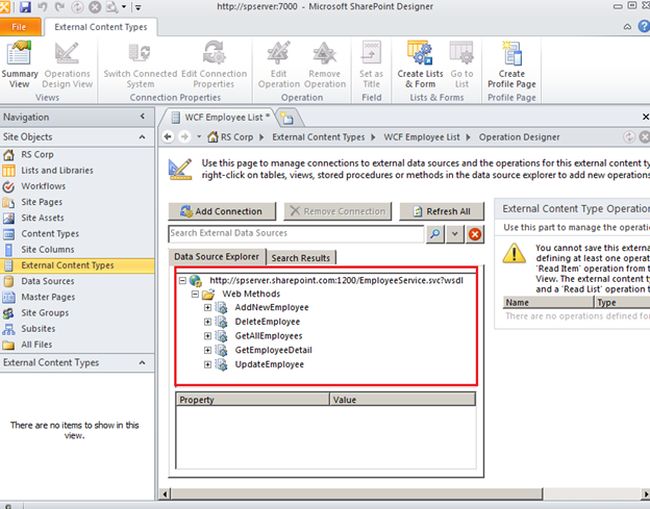
Task: Click the RS Corp home breadcrumb icon
Action: (213, 136)
